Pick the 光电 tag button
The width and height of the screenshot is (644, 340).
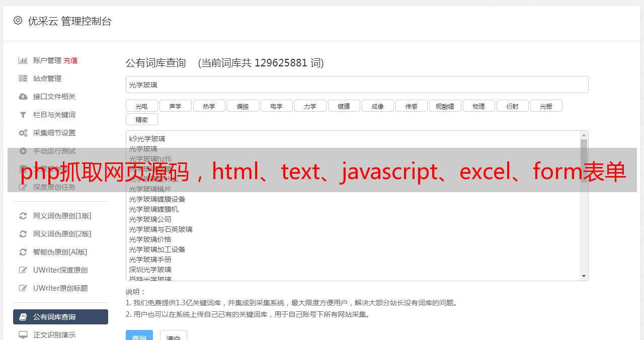click(141, 106)
